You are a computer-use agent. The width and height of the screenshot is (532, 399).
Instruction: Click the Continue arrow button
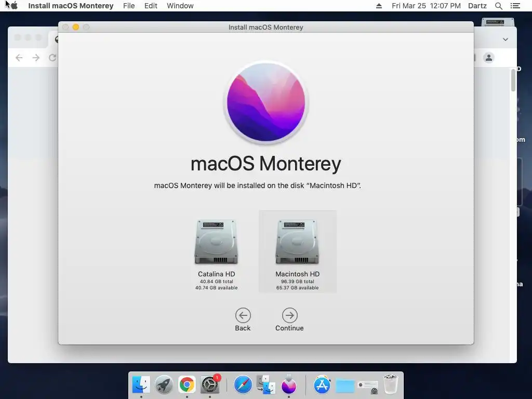[x=289, y=315]
